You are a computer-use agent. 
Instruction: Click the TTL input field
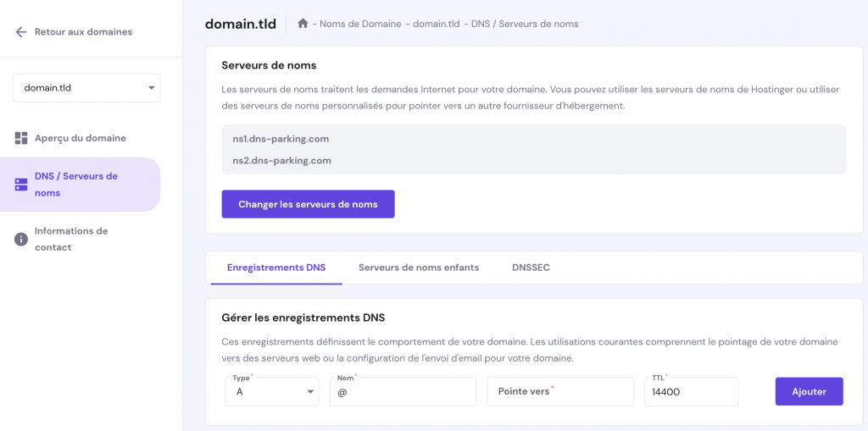691,392
